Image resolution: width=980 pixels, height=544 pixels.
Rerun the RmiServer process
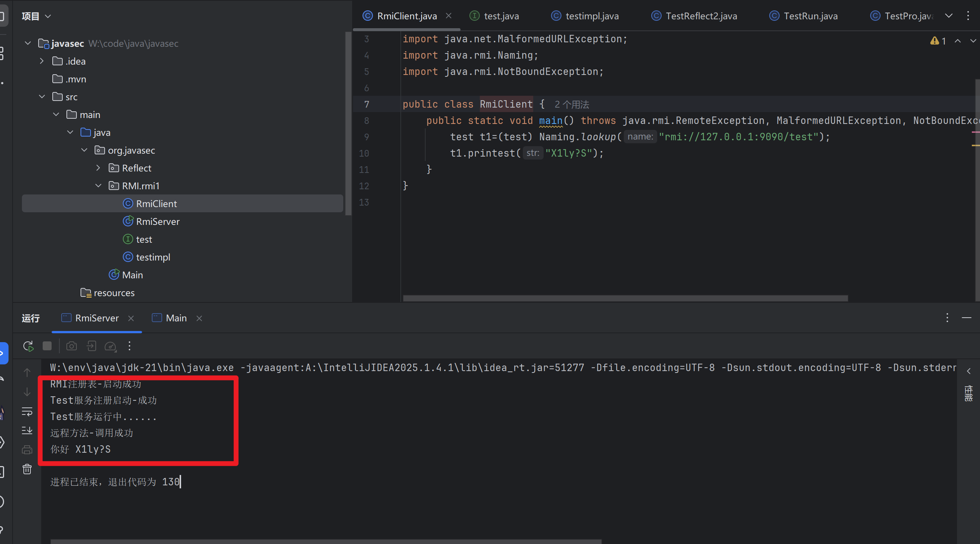28,346
